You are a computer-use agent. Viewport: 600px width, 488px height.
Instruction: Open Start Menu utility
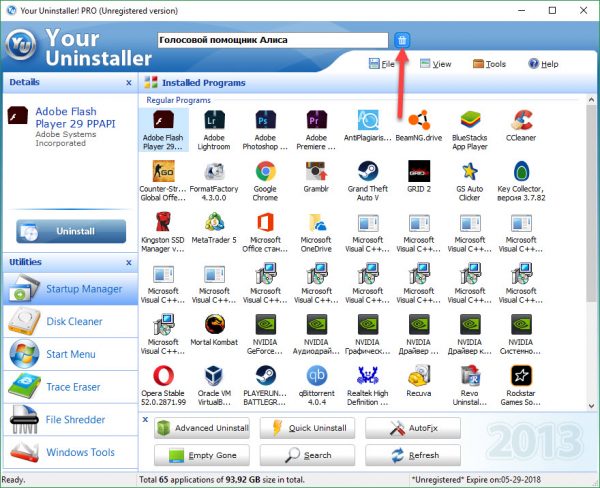pos(70,354)
